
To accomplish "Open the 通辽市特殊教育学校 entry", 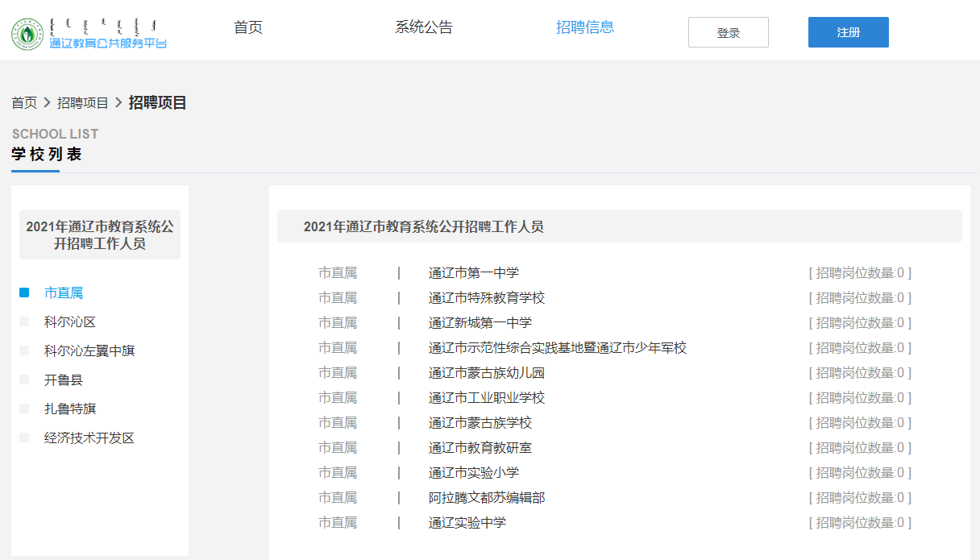I will 487,298.
